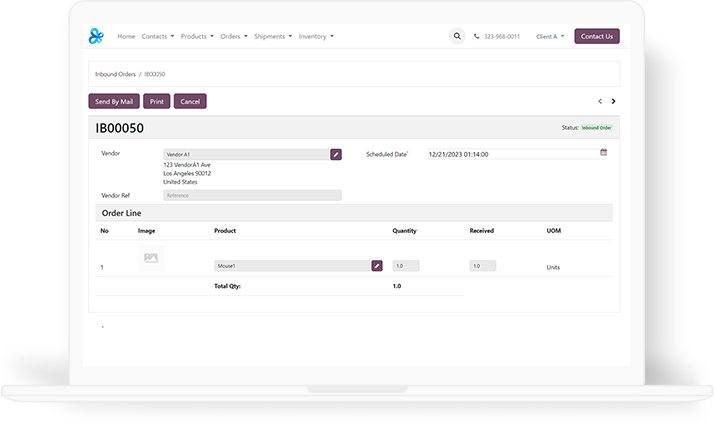Click the Mouse1 placeholder image thumbnail

[151, 259]
